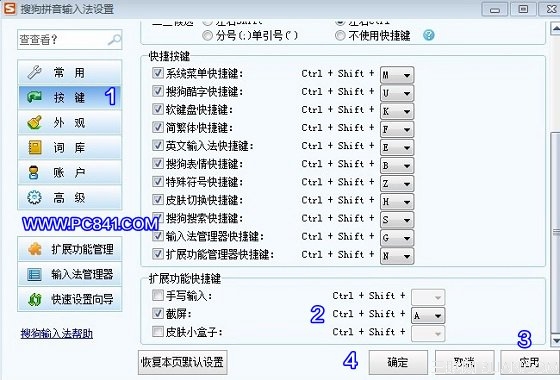This screenshot has height=380, width=560.
Task: Click the book icon for 词库
Action: [x=35, y=148]
